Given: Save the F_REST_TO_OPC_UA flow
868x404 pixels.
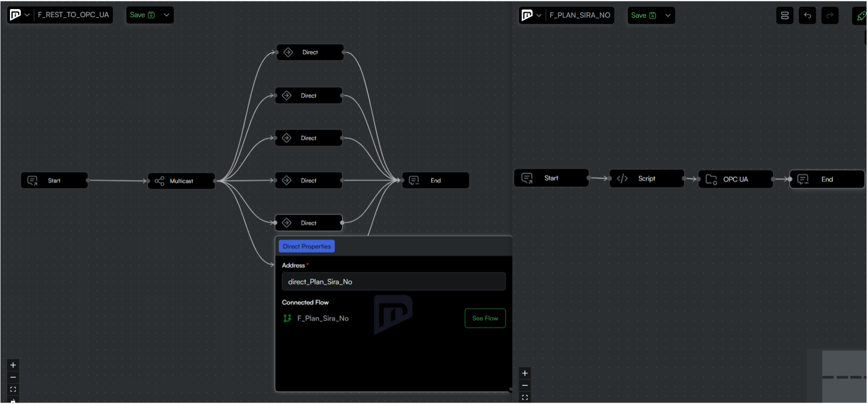Looking at the screenshot, I should [142, 15].
